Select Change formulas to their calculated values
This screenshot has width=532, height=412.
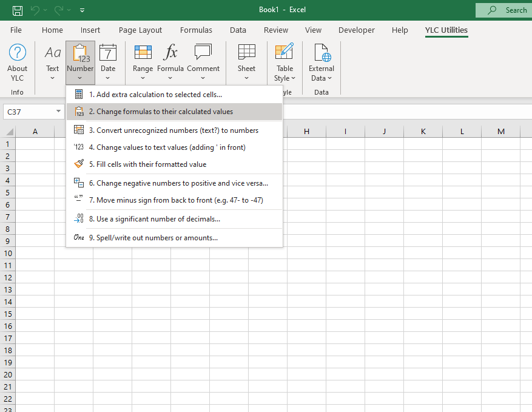pos(164,112)
